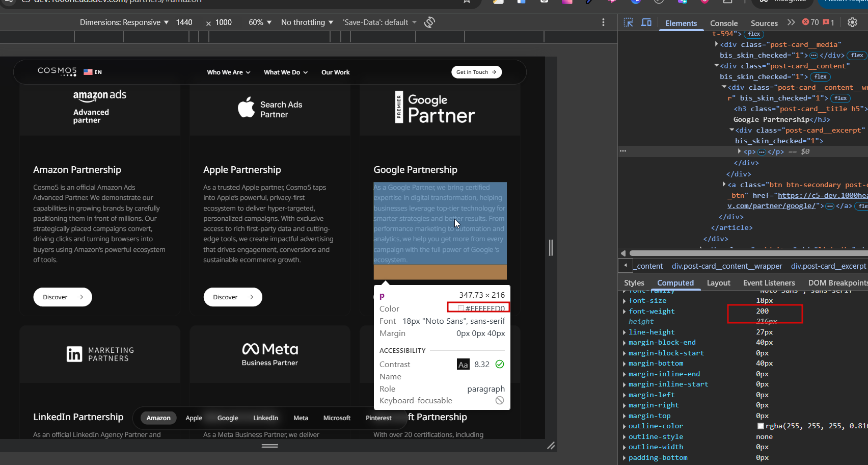Toggle the device toolbar icon

pos(646,22)
